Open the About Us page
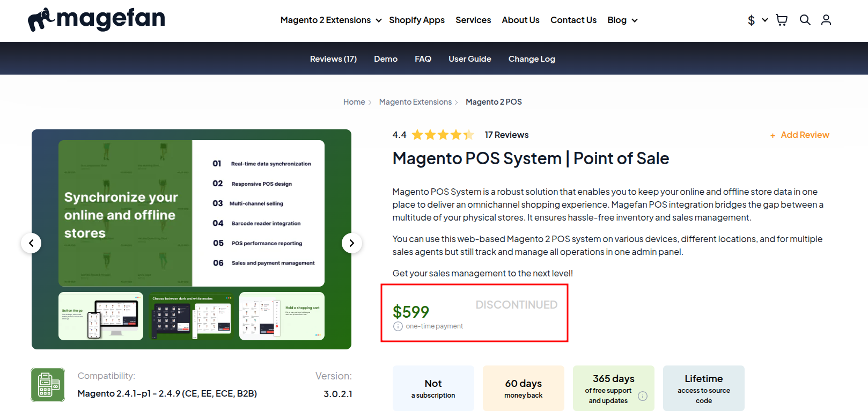Image resolution: width=868 pixels, height=417 pixels. click(520, 20)
